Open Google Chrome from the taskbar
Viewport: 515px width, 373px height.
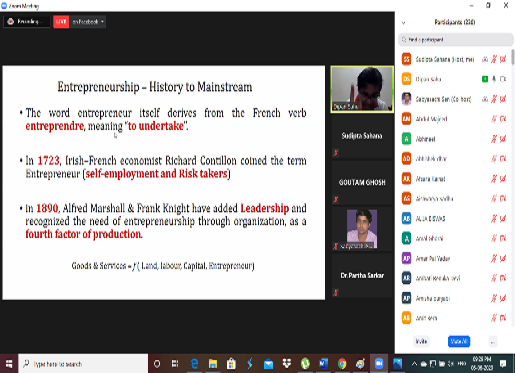coord(342,364)
